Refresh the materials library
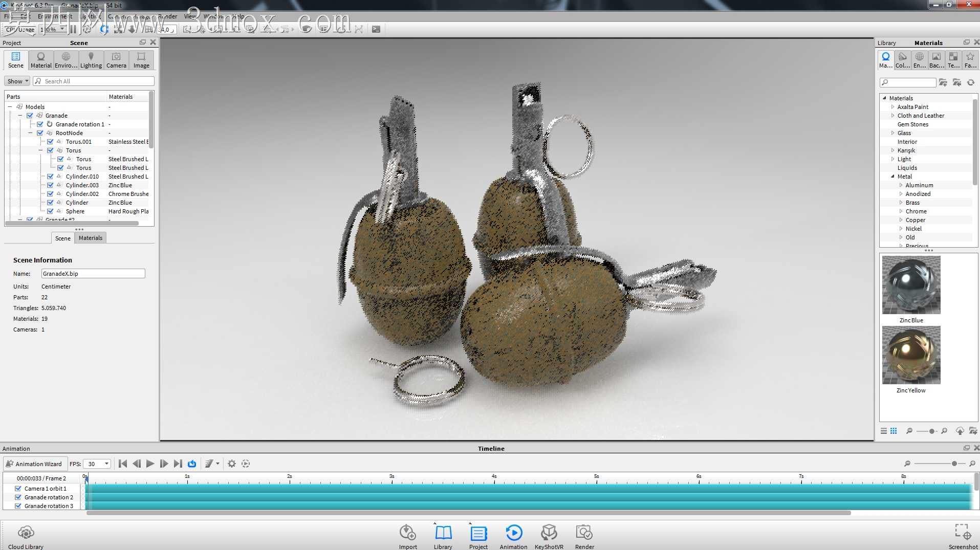The height and width of the screenshot is (550, 980). click(971, 82)
